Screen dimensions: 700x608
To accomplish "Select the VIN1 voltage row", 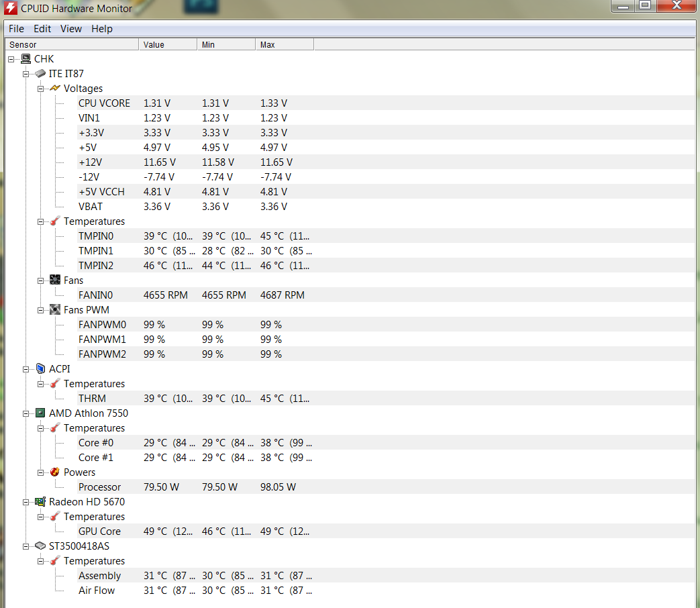I will tap(386, 118).
